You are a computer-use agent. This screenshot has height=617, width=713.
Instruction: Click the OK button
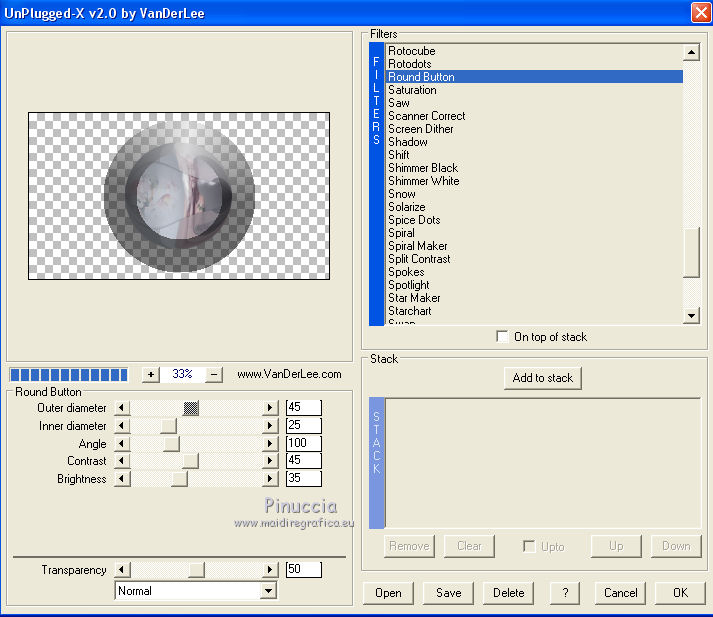tap(680, 592)
